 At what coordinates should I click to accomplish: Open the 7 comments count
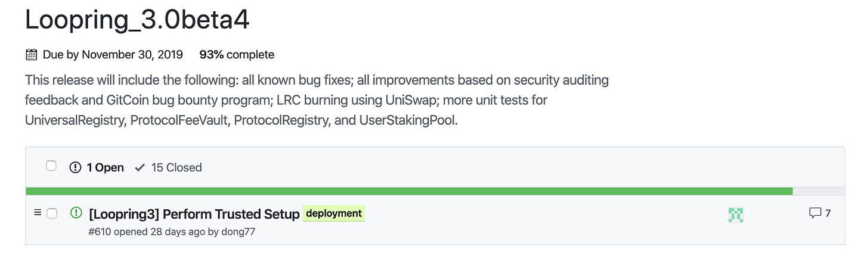click(820, 213)
